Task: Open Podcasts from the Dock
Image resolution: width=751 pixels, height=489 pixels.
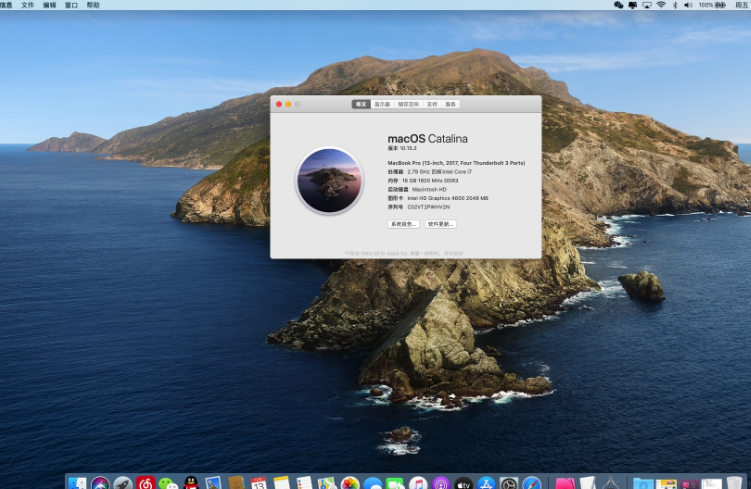Action: (x=441, y=483)
